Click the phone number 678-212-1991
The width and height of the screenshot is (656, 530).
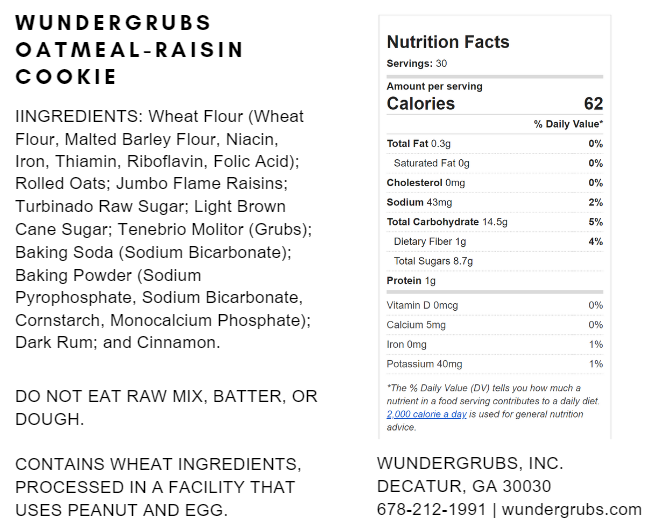(x=430, y=509)
